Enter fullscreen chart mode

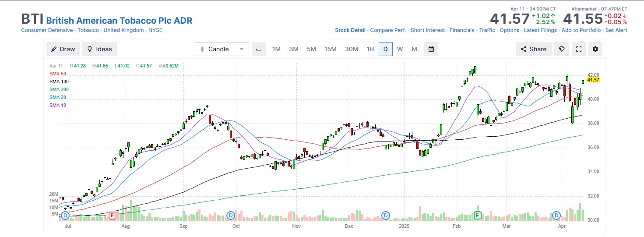click(x=578, y=49)
